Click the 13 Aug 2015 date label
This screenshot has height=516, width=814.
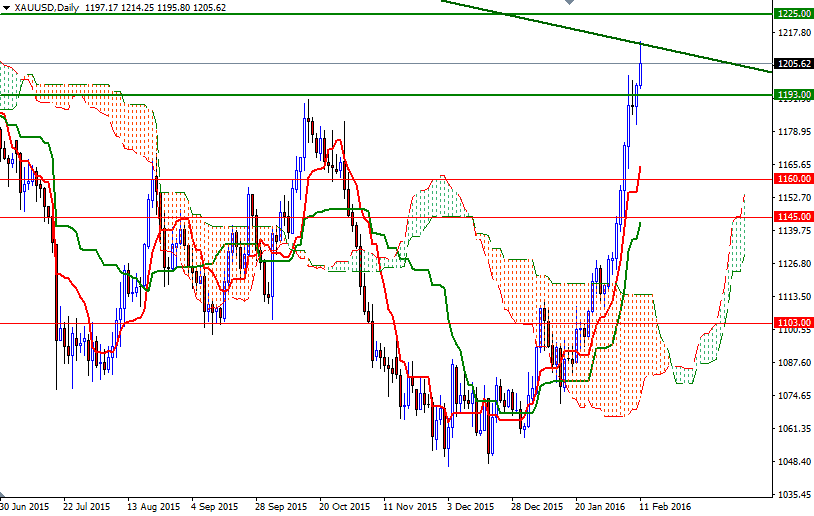[153, 507]
